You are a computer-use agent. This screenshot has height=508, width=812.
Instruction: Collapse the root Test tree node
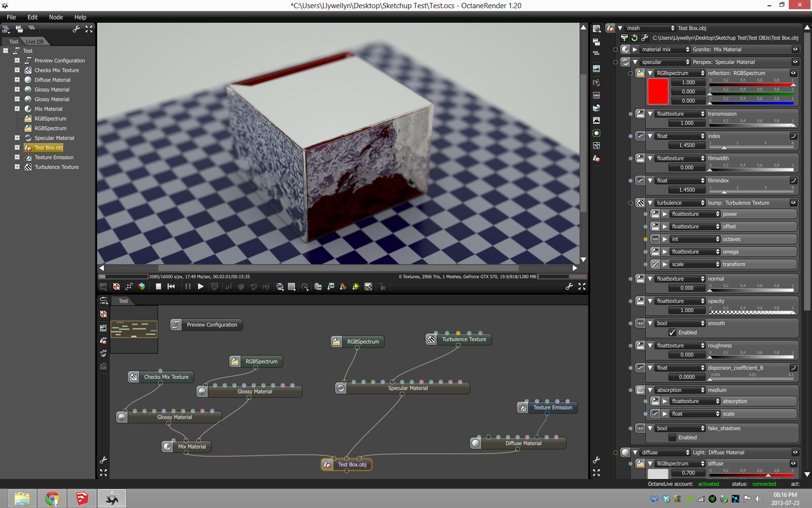coord(5,50)
